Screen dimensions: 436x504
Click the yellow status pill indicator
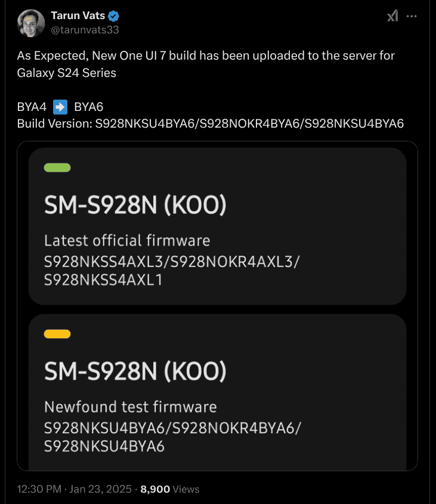(x=57, y=334)
